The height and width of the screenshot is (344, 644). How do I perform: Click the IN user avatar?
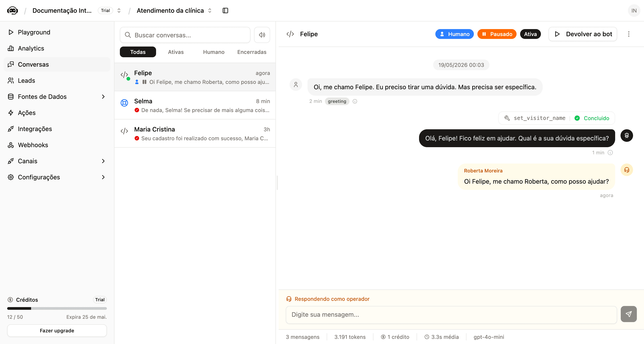click(x=634, y=11)
